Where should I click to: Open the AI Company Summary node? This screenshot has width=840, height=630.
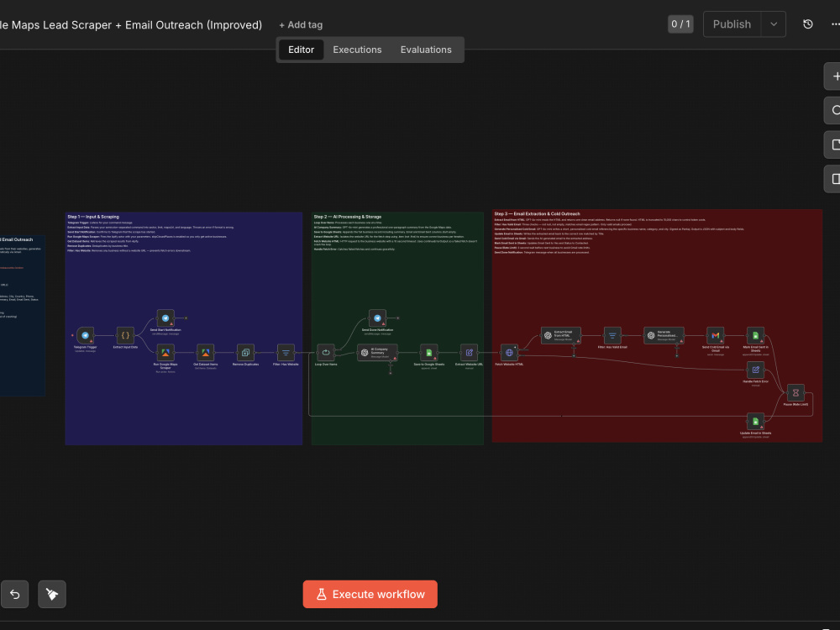click(377, 353)
